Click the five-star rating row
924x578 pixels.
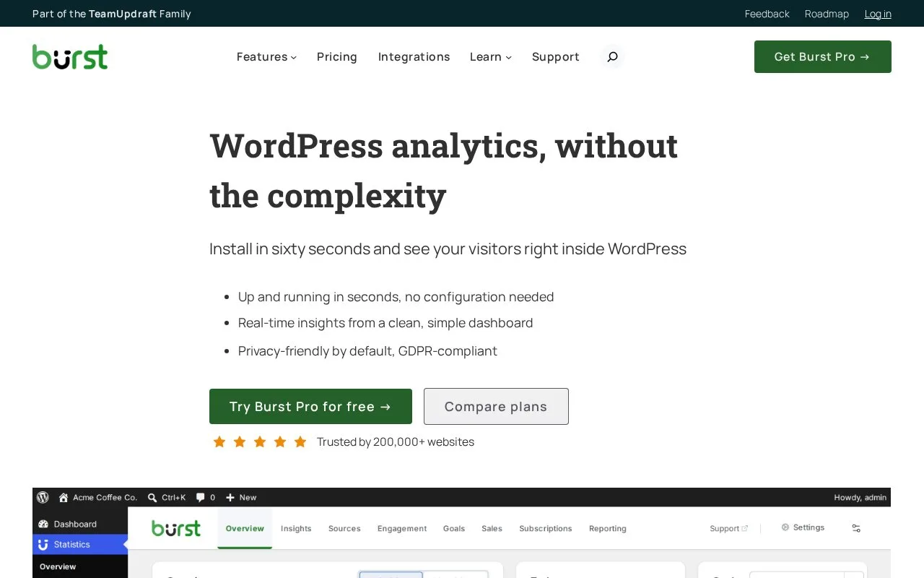pos(260,441)
